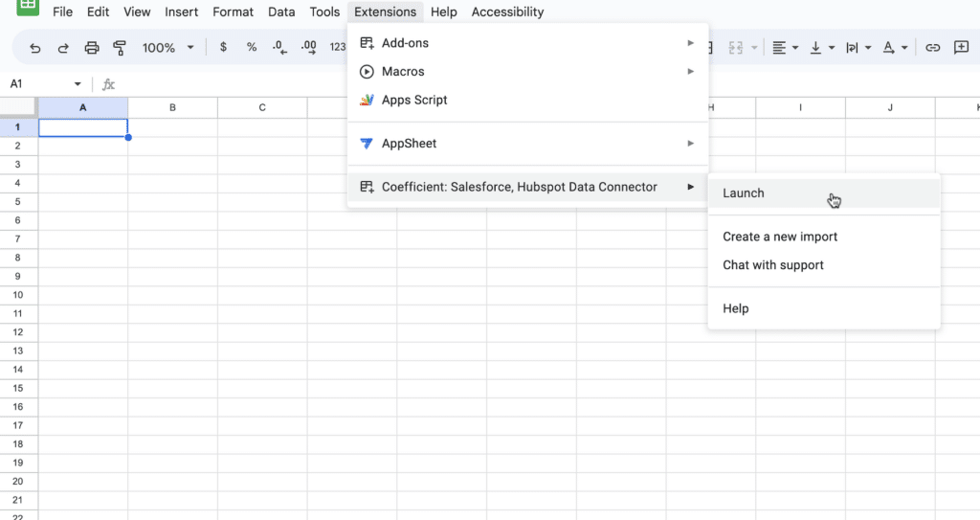The image size is (980, 520).
Task: Click the horizontal align icon
Action: [x=779, y=48]
